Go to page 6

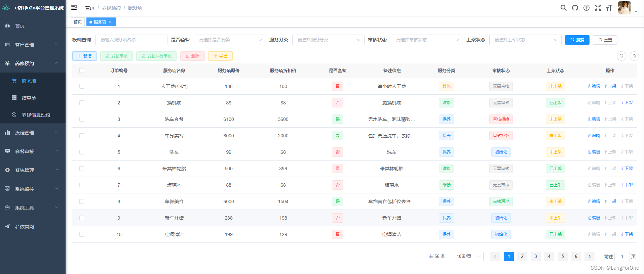(x=576, y=257)
